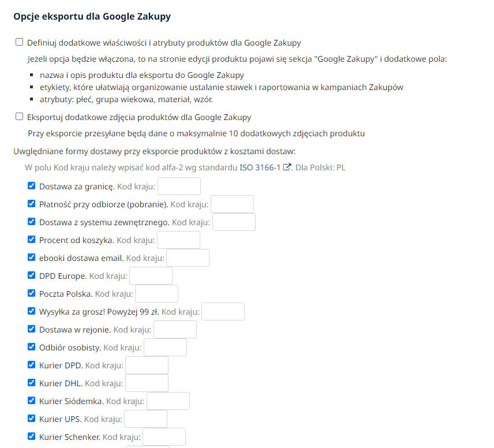494x448 pixels.
Task: Click country code field for Dostawa za granicę
Action: click(179, 186)
